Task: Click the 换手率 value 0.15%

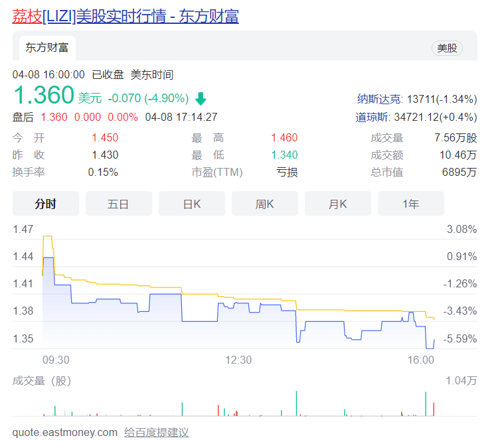Action: pyautogui.click(x=103, y=172)
